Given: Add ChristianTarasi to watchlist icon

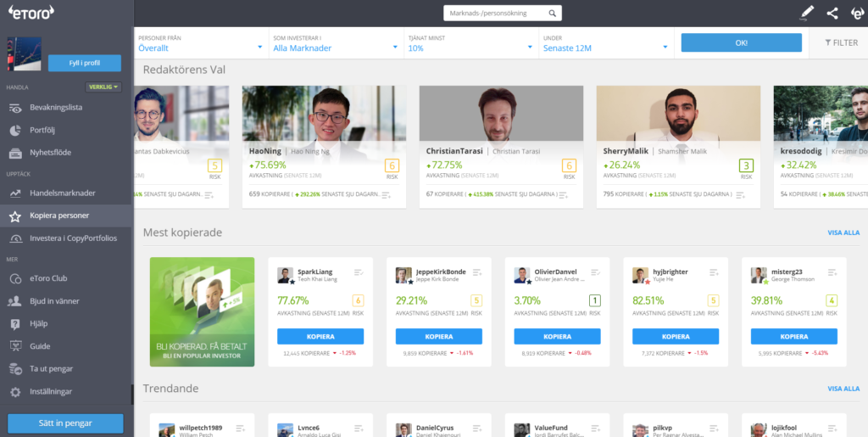Looking at the screenshot, I should click(x=563, y=195).
